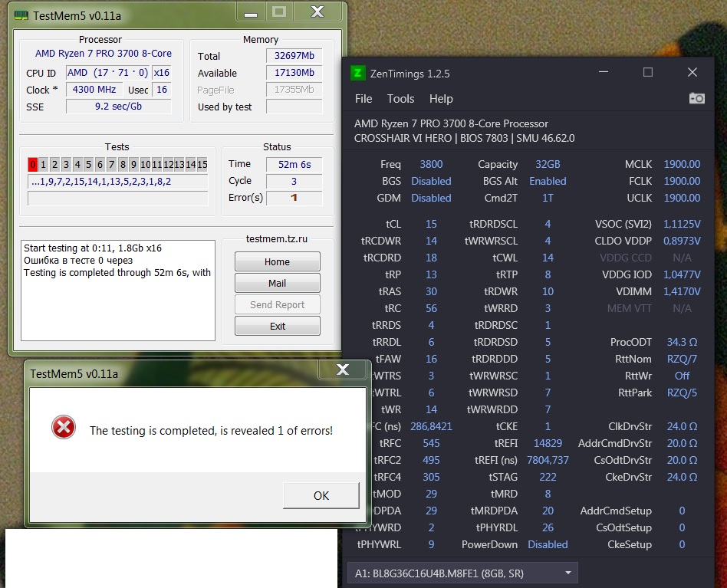
Task: Open the File menu in ZenTimings
Action: tap(363, 99)
